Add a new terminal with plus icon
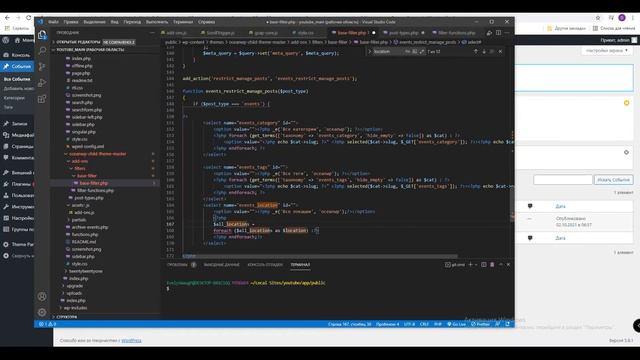 point(470,264)
